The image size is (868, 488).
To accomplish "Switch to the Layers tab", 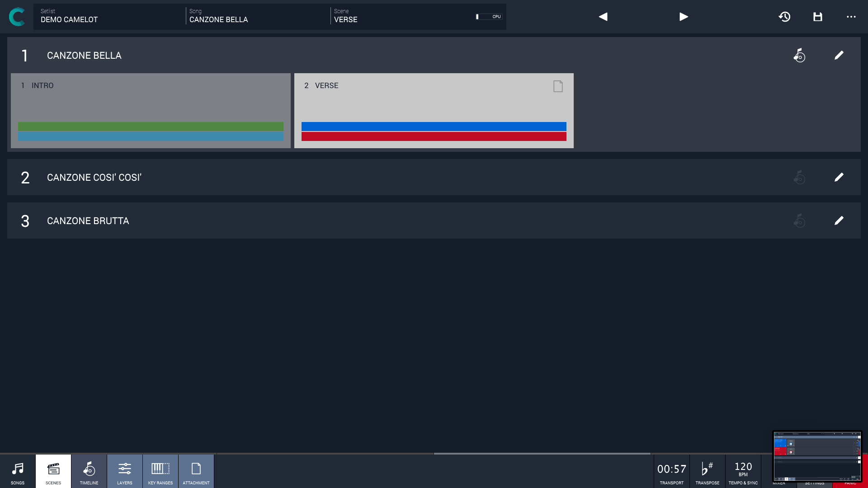I will point(125,471).
